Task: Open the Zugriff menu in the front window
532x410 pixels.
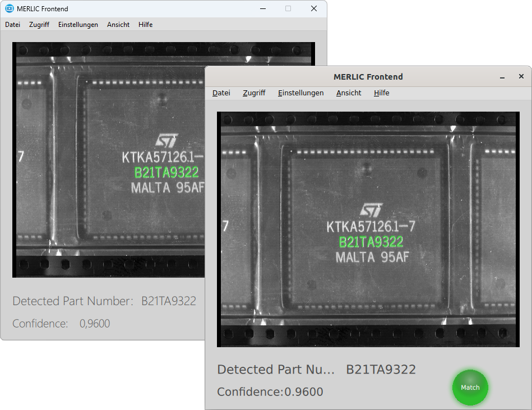Action: 254,93
